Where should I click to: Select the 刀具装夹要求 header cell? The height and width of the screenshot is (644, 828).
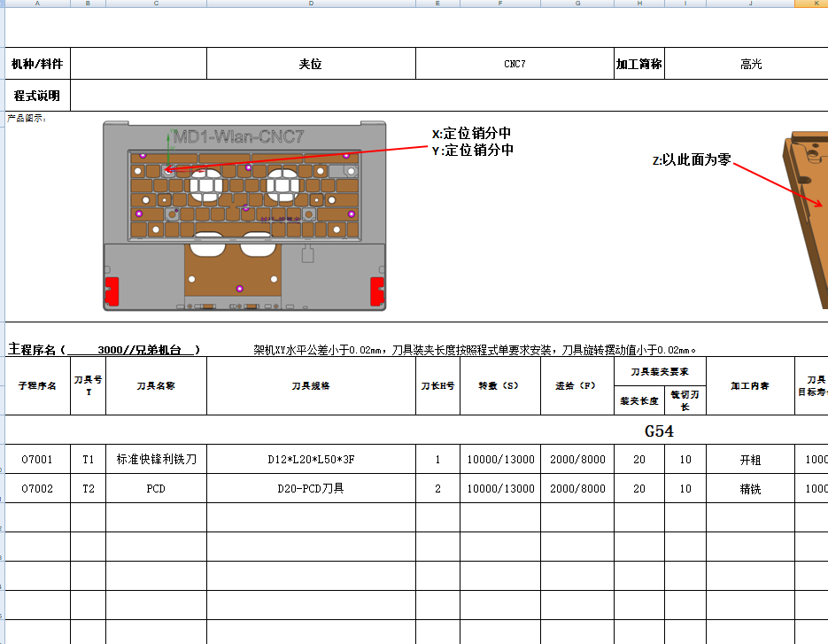(662, 371)
